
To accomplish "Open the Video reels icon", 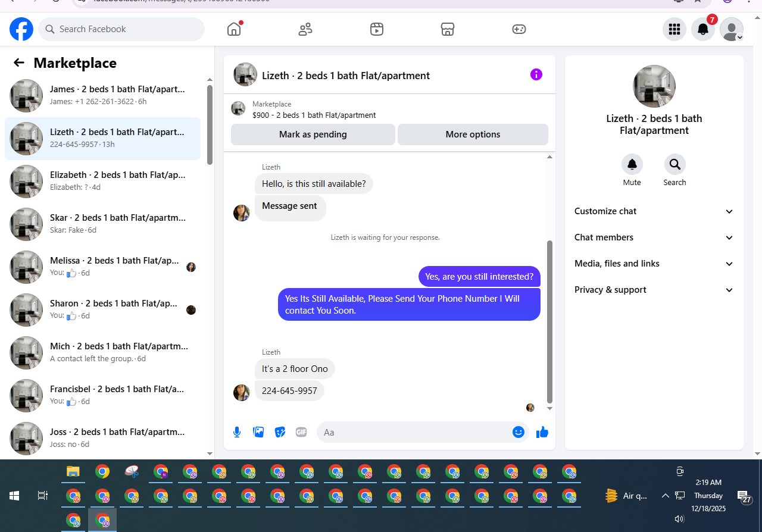I will pyautogui.click(x=377, y=29).
